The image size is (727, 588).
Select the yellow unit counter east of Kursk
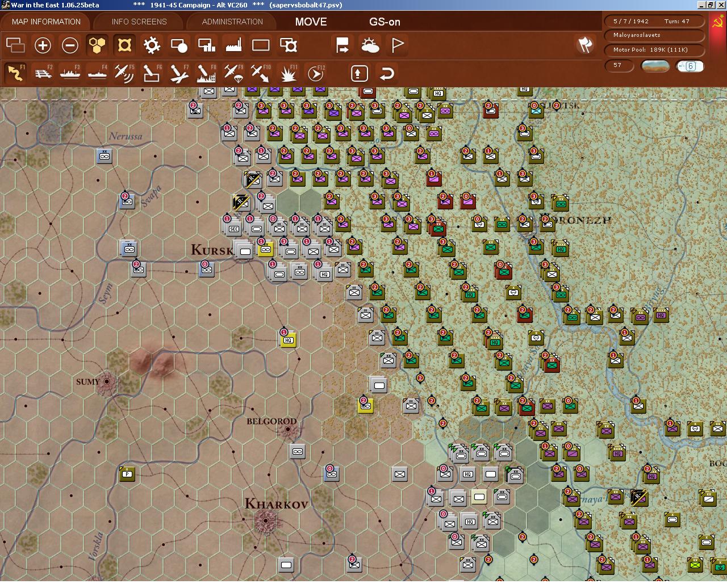pos(265,249)
